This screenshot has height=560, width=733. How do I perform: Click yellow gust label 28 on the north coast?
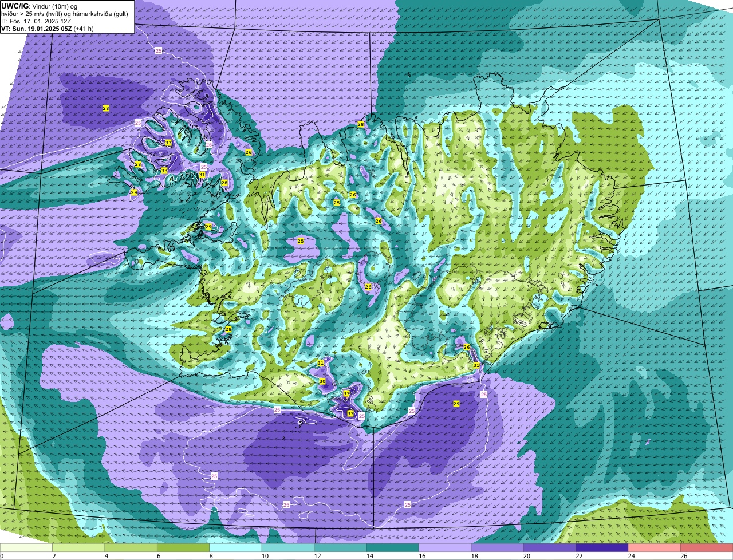tap(361, 124)
